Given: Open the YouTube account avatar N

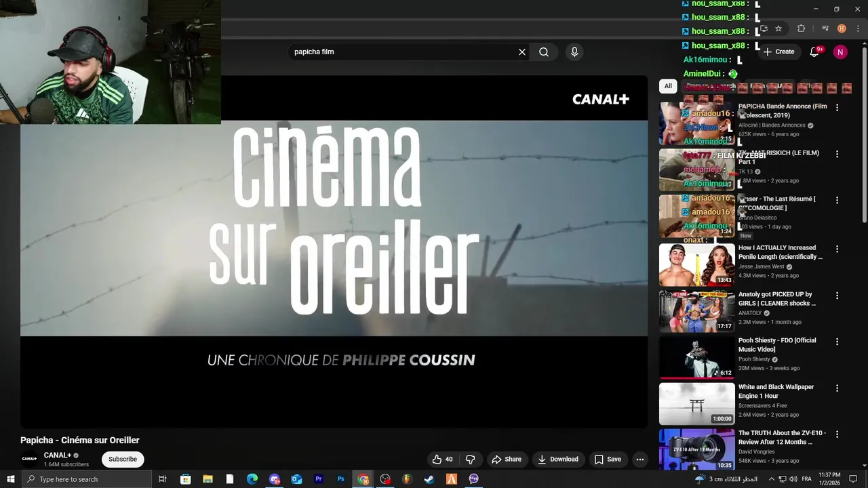Looking at the screenshot, I should (840, 52).
